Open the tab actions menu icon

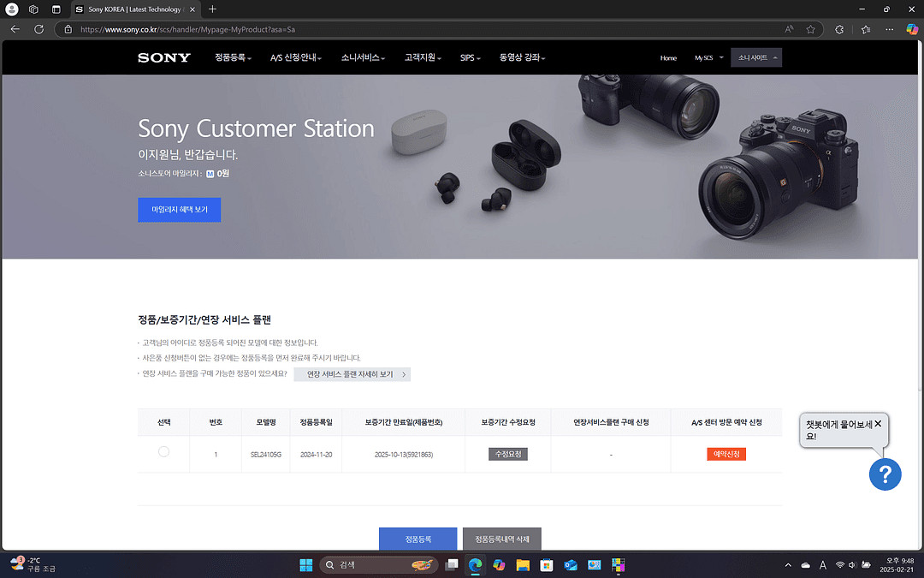tap(56, 9)
